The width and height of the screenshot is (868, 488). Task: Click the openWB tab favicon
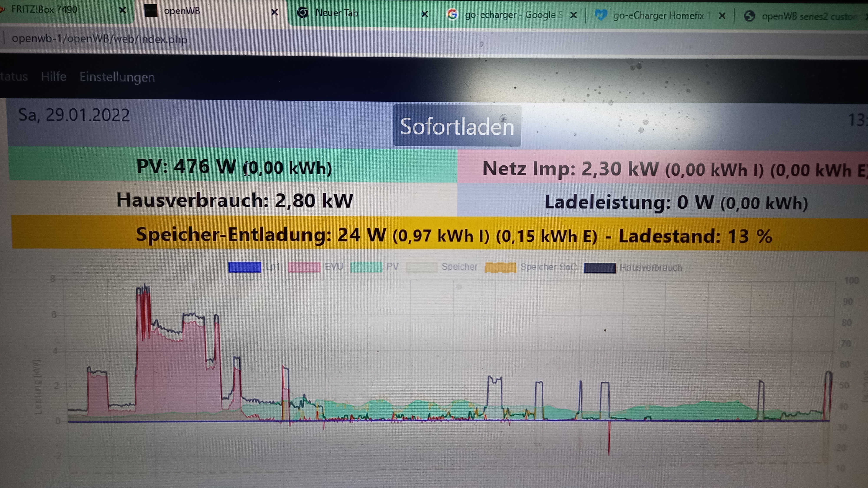pyautogui.click(x=151, y=11)
